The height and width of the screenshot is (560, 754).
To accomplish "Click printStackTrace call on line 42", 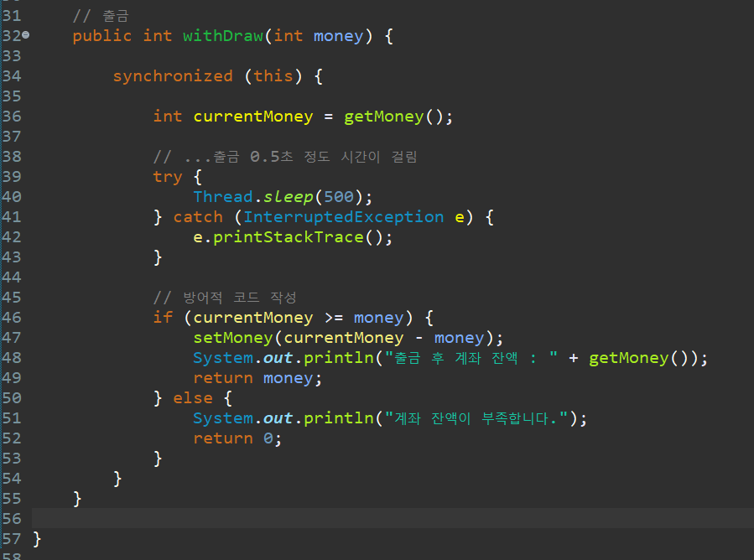I will click(288, 237).
